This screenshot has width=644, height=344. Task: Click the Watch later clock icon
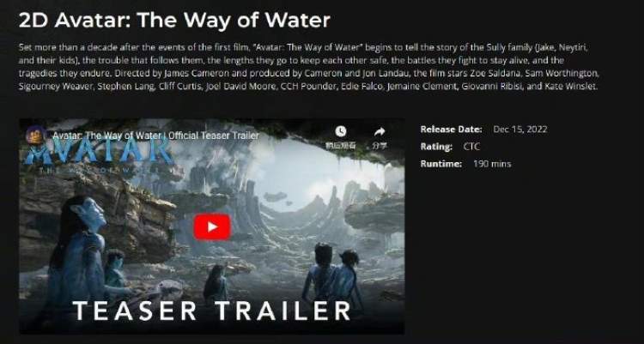pos(341,131)
